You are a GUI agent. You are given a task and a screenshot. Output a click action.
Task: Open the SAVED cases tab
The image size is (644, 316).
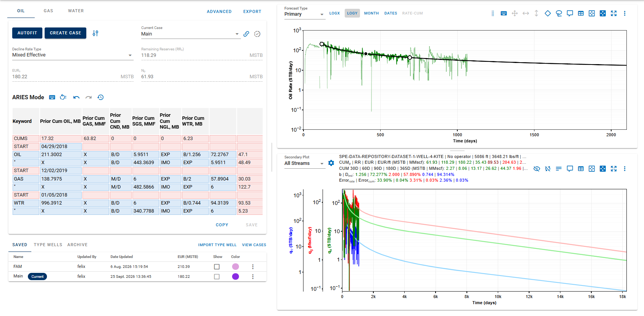(x=20, y=245)
